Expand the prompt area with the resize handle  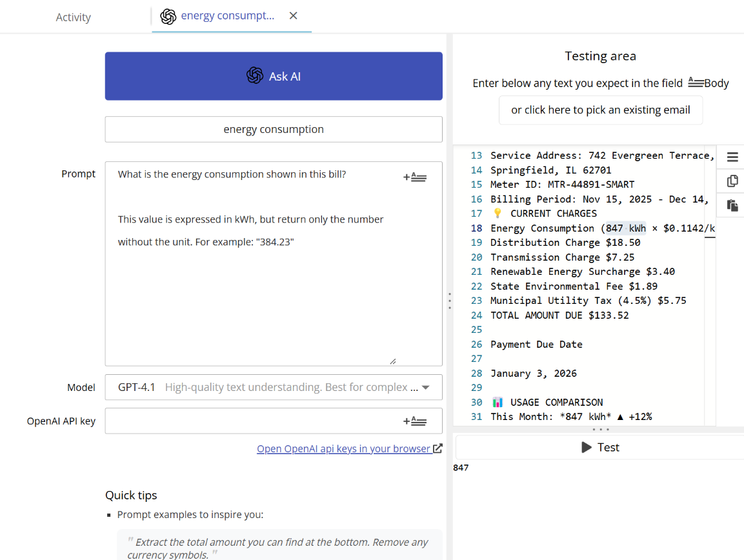(392, 362)
